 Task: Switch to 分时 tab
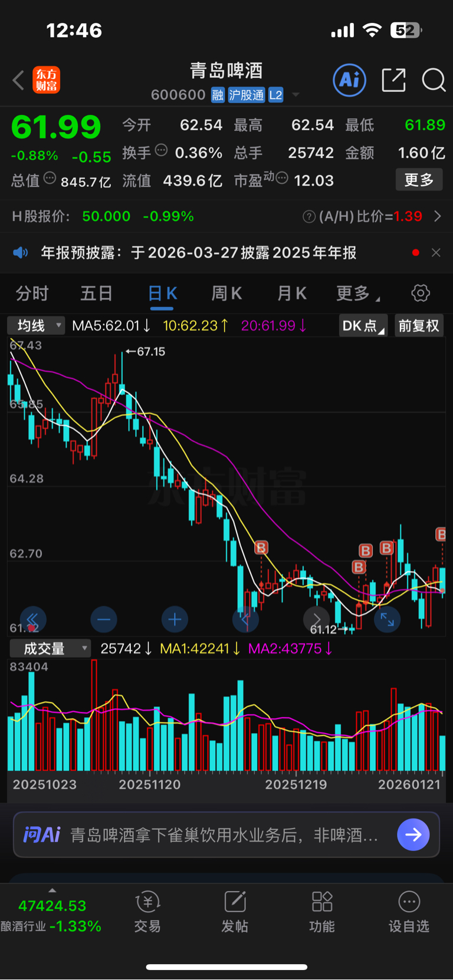pos(32,293)
